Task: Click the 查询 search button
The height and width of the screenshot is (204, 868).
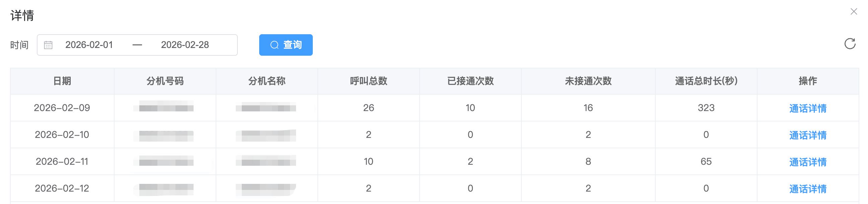Action: tap(285, 45)
